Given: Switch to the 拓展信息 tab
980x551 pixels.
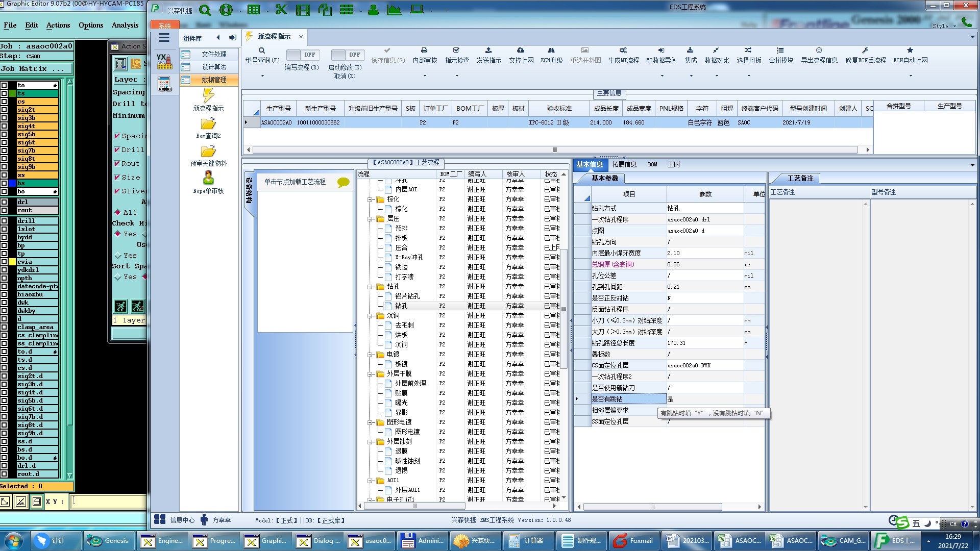Looking at the screenshot, I should pyautogui.click(x=624, y=164).
